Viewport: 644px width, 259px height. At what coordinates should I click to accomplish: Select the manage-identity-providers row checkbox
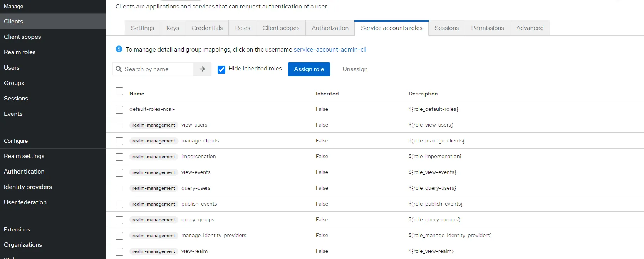(x=119, y=236)
